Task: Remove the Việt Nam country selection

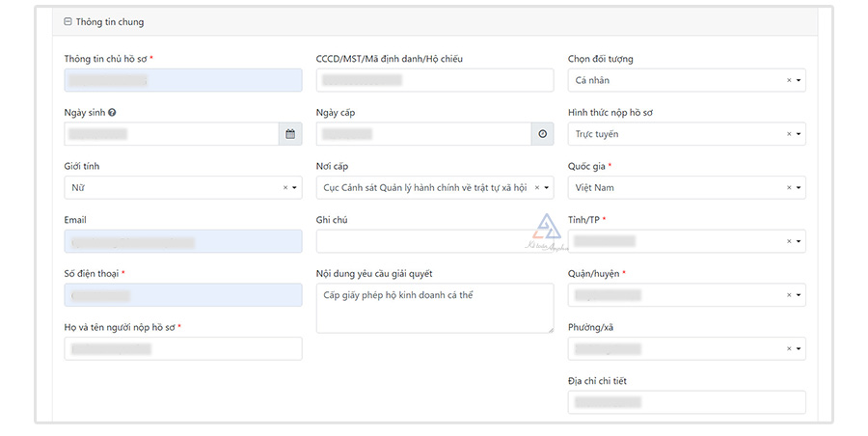Action: (x=788, y=188)
